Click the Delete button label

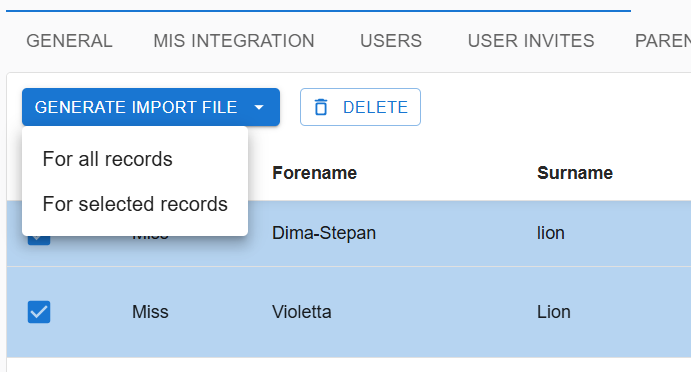[375, 107]
